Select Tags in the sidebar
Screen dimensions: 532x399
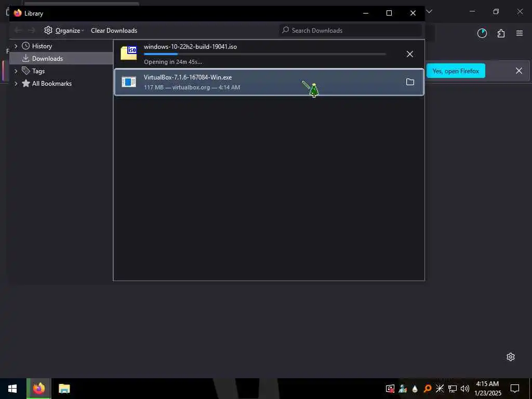point(38,71)
